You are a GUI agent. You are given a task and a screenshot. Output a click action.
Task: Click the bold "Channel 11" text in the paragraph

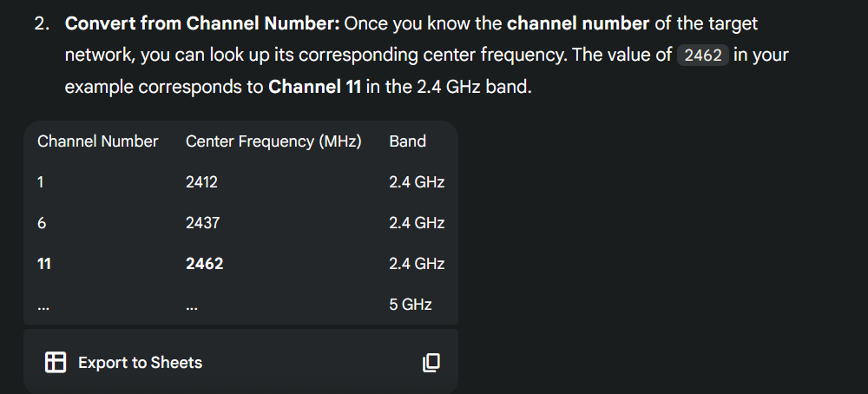tap(314, 88)
